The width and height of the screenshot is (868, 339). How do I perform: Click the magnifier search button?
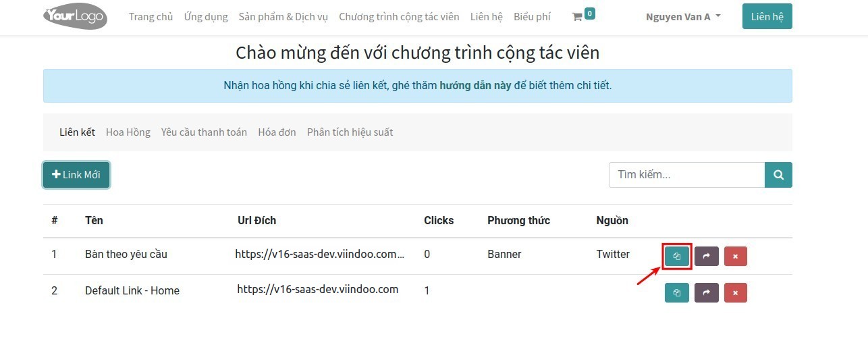[778, 175]
